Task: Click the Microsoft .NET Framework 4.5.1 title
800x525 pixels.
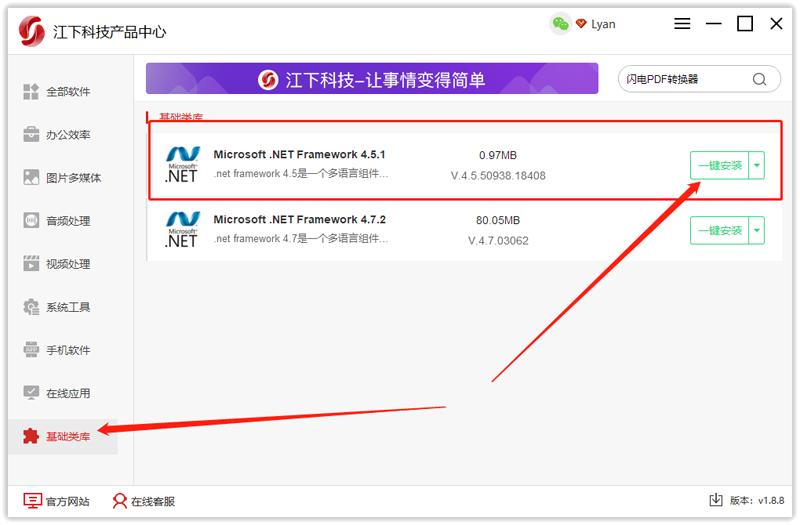Action: pos(299,154)
